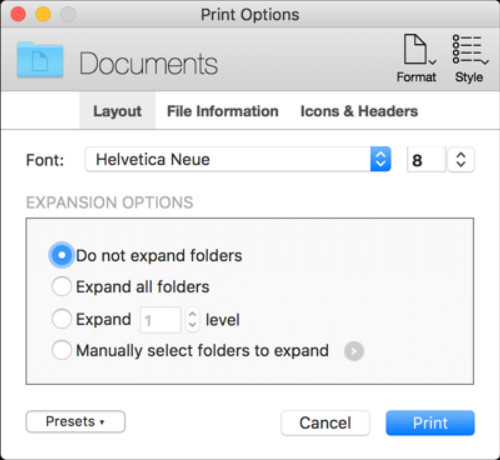Switch to the File Information tab
Screen dimensions: 500x460
[223, 111]
